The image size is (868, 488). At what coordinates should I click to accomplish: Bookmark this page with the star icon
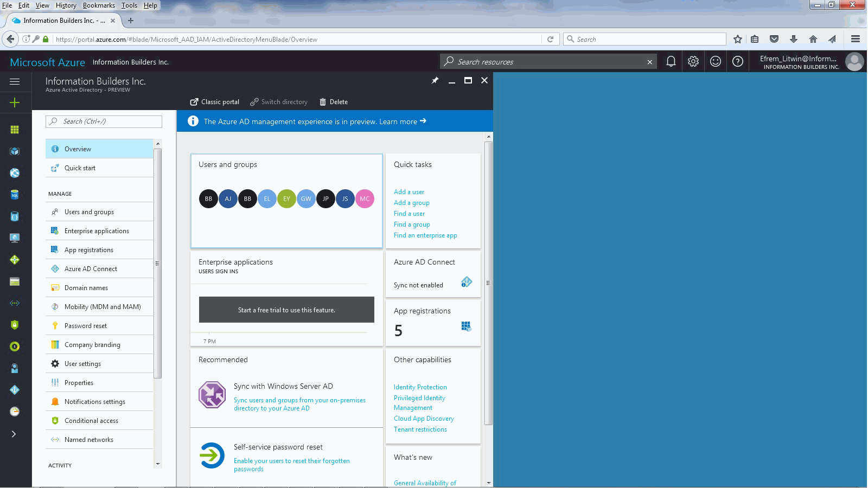tap(738, 39)
